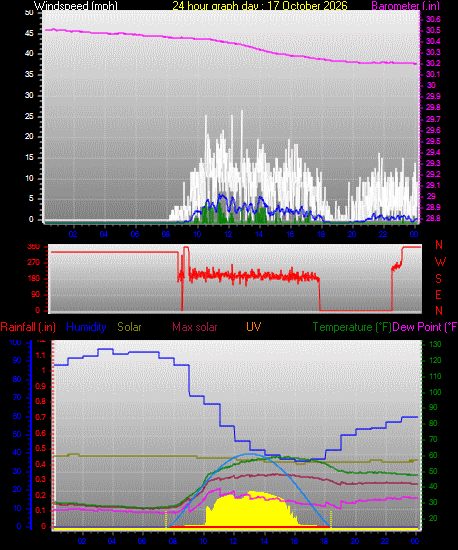Click "90" on the blue humidity axis

tap(17, 360)
